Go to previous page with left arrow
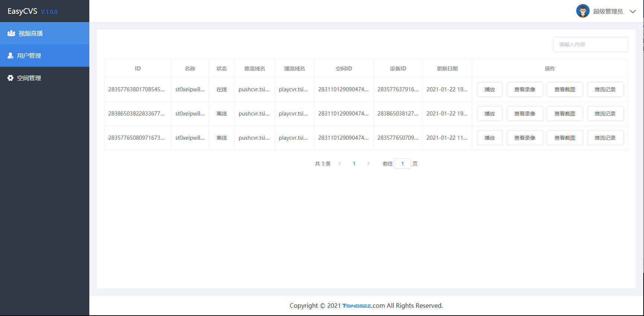This screenshot has width=644, height=316. (x=339, y=164)
